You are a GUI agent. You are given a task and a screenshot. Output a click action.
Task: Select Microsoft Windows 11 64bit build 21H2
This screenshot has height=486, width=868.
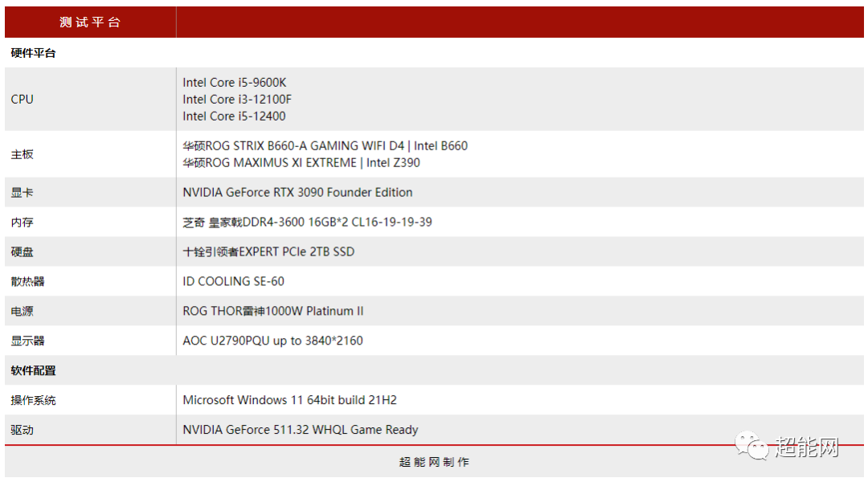tap(289, 400)
